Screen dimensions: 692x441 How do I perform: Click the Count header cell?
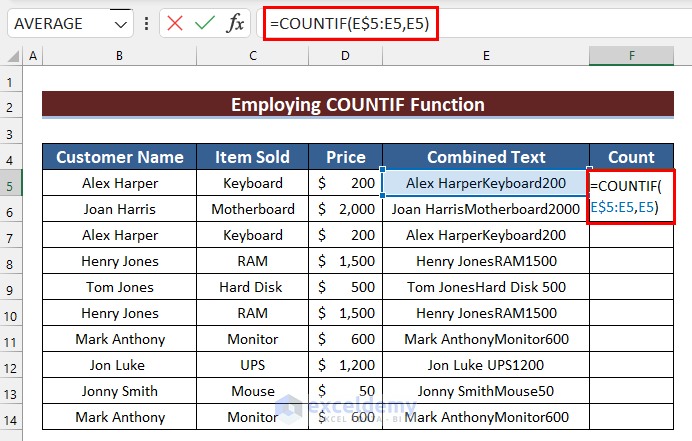[x=631, y=157]
